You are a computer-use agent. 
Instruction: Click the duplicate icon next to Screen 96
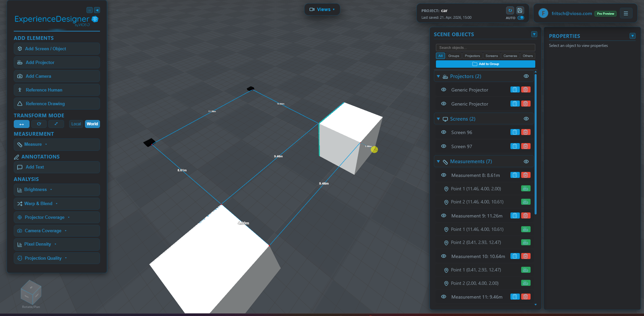514,132
